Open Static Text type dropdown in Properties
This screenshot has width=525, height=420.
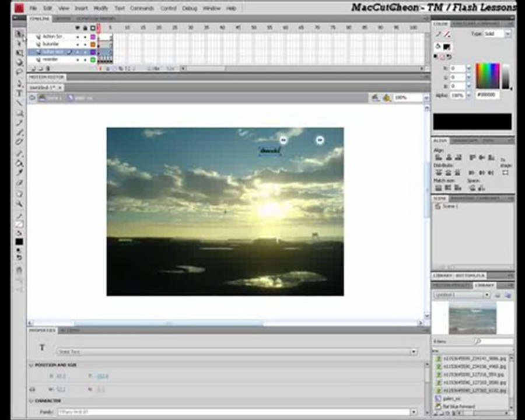pos(237,352)
